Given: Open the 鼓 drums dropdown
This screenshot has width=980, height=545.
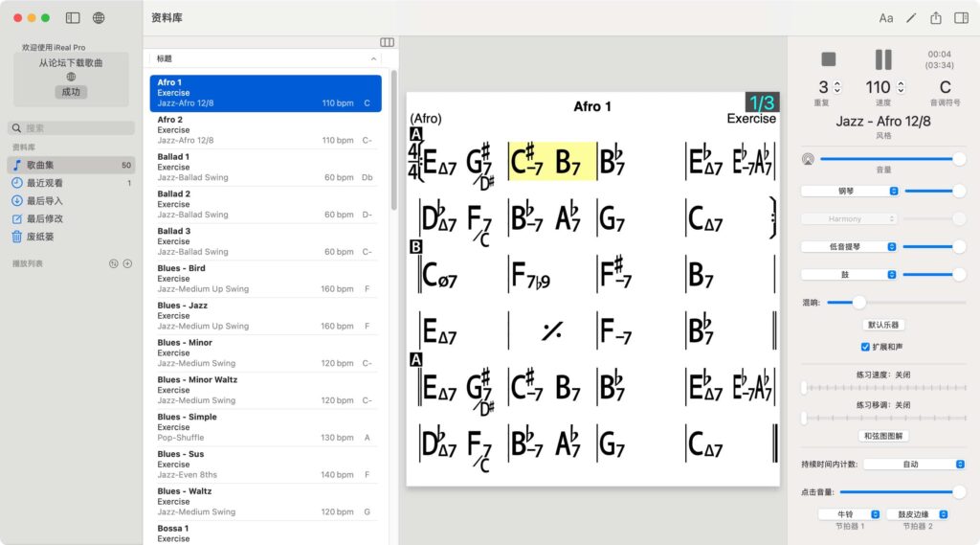Looking at the screenshot, I should click(x=849, y=274).
